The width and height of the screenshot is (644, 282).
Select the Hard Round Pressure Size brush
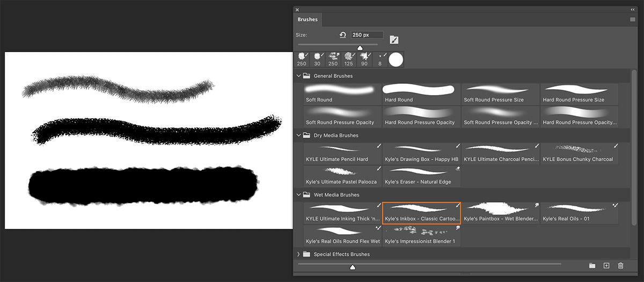tap(579, 94)
